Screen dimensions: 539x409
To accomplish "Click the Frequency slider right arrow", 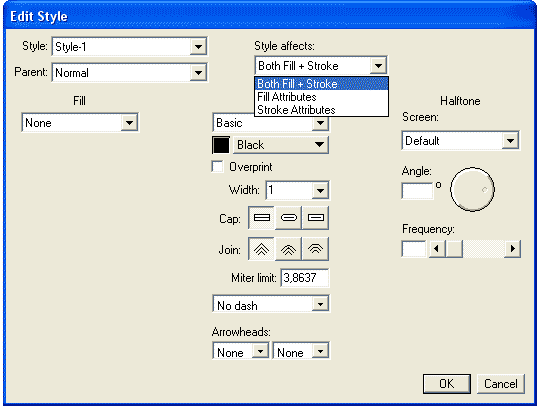I will (x=513, y=248).
